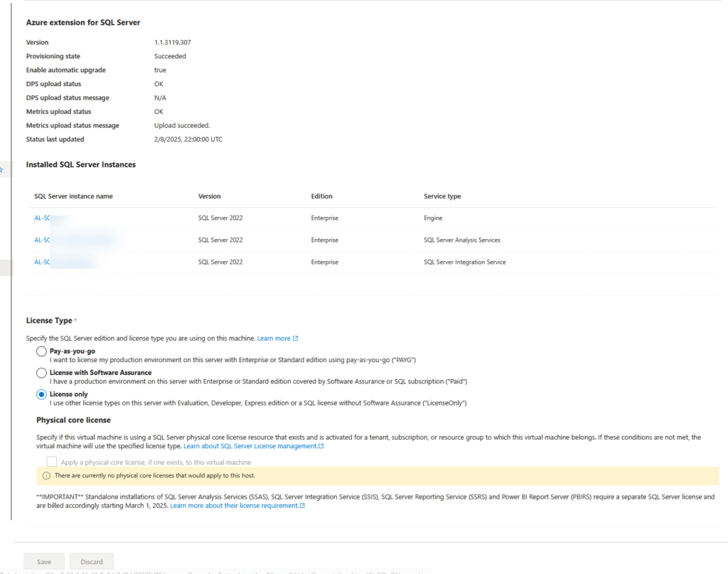Click the 'Upload succeeded.' status message
The image size is (728, 574).
tap(182, 125)
